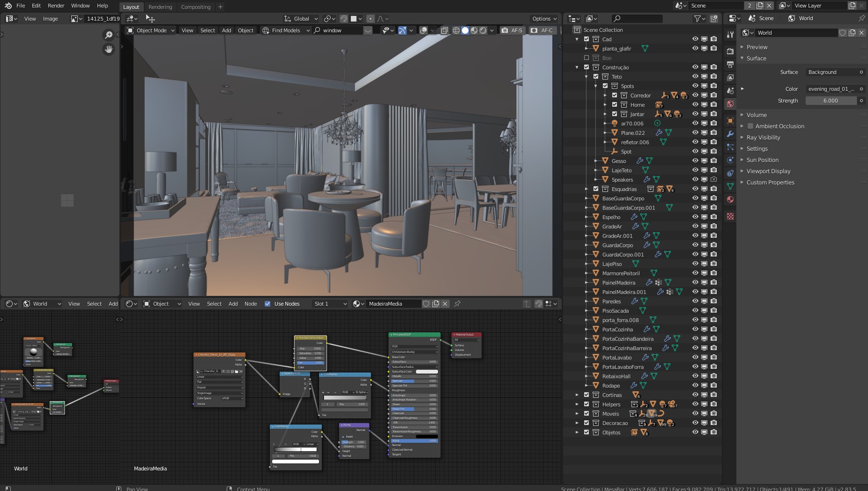Uncheck the Cortinas collection checkbox
Viewport: 868px width, 491px height.
(586, 395)
